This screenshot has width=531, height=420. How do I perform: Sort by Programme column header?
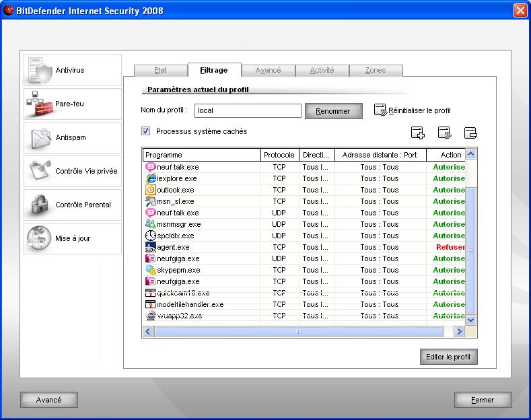(x=201, y=155)
